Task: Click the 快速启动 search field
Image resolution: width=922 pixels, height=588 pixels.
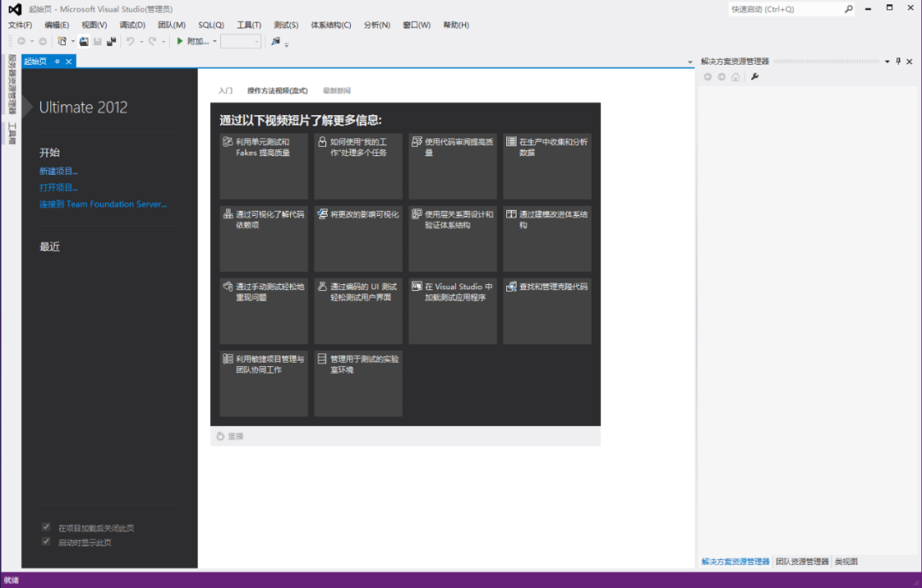Action: coord(786,9)
